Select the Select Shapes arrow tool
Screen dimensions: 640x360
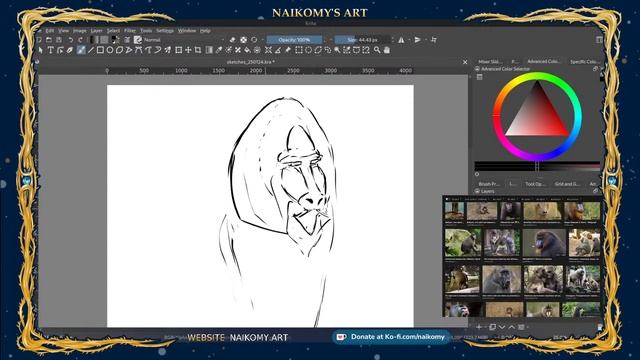[x=40, y=50]
